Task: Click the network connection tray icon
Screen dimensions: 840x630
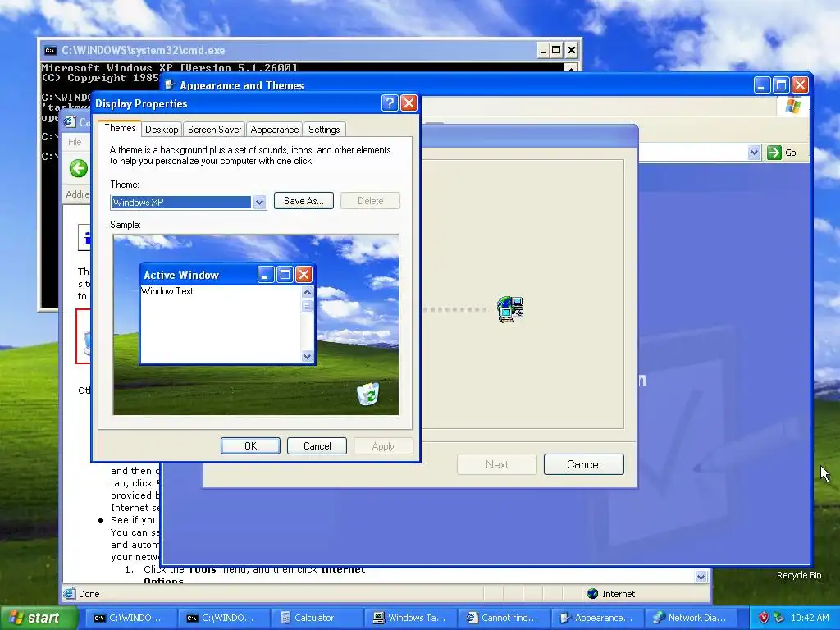Action: (779, 618)
